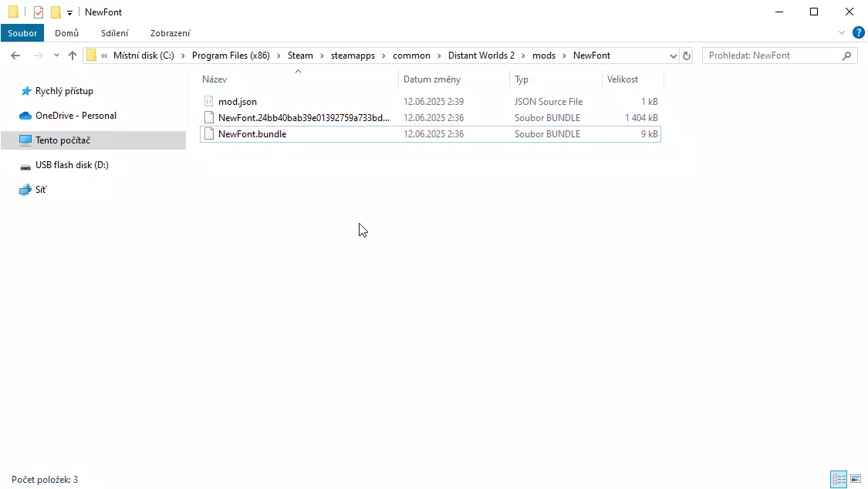The image size is (868, 489).
Task: Navigate to Distant Worlds 2 breadcrumb
Action: pos(481,56)
